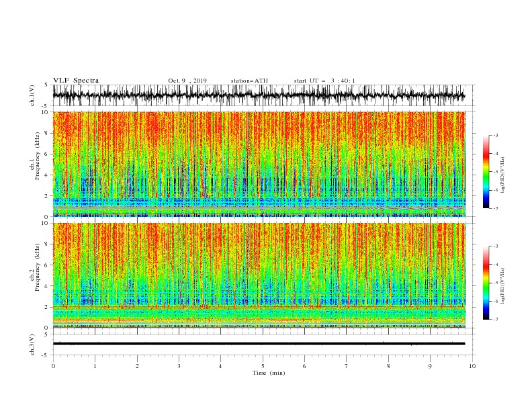
Task: Click the ch.1 spectrogram panel
Action: [x=259, y=164]
